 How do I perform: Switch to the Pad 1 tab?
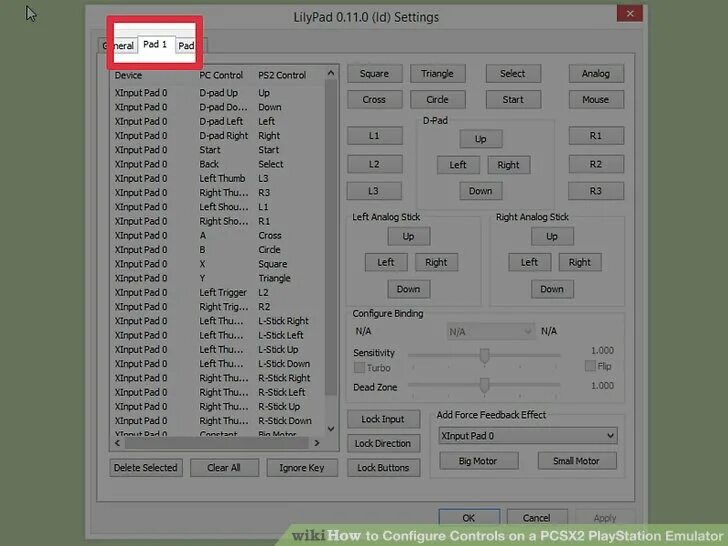pyautogui.click(x=155, y=45)
